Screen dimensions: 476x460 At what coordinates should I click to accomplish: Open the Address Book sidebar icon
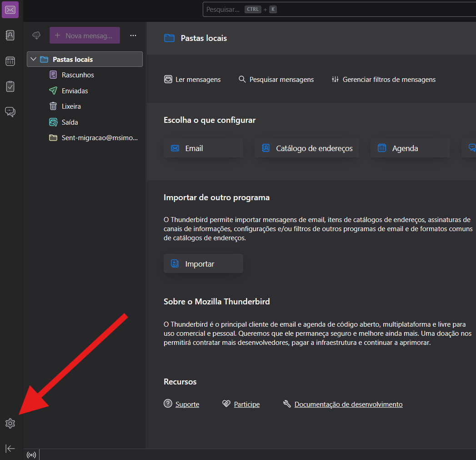10,35
